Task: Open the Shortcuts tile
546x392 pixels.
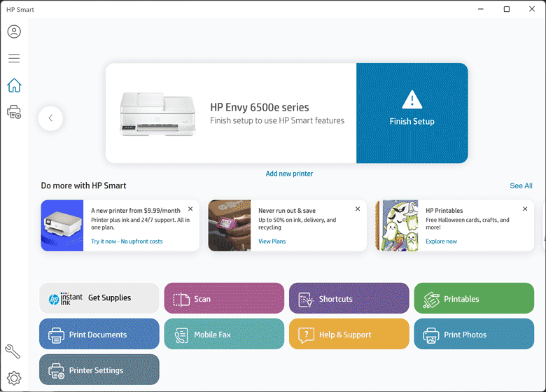Action: point(349,298)
